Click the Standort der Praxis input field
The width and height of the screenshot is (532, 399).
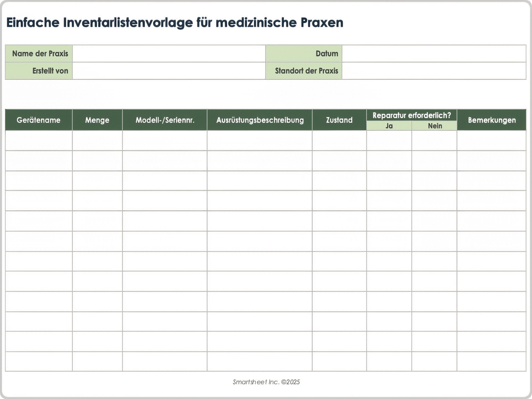[x=434, y=71]
